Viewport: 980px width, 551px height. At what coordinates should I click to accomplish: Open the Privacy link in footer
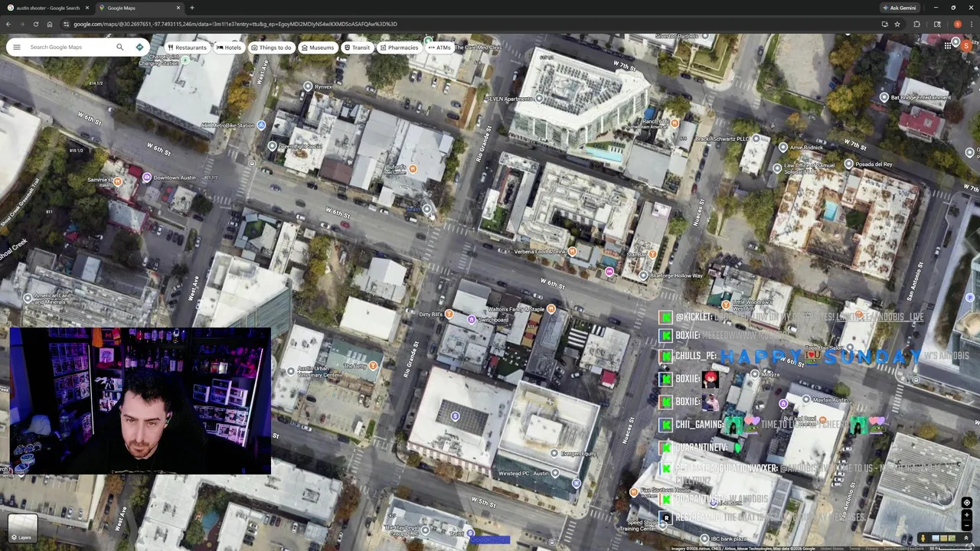[x=871, y=548]
